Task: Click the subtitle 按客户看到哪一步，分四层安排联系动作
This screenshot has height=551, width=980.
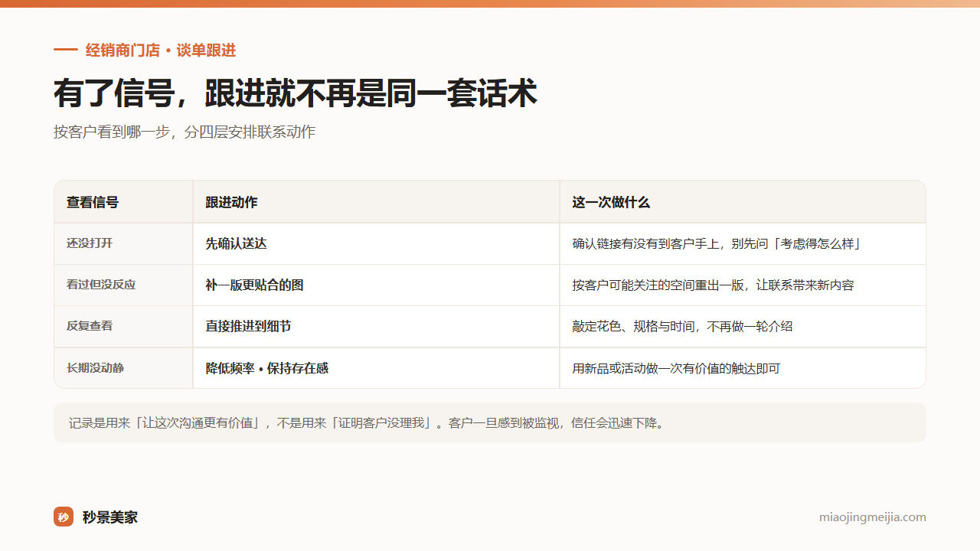Action: pos(185,132)
